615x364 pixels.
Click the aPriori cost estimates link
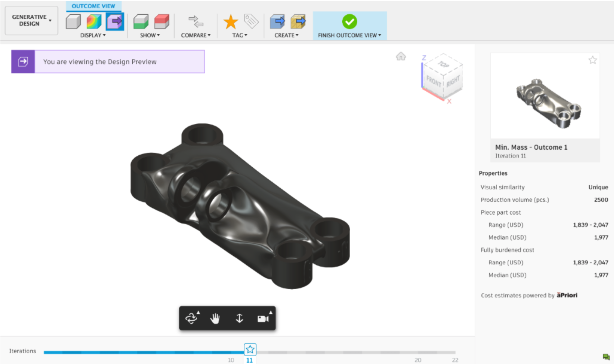[567, 295]
